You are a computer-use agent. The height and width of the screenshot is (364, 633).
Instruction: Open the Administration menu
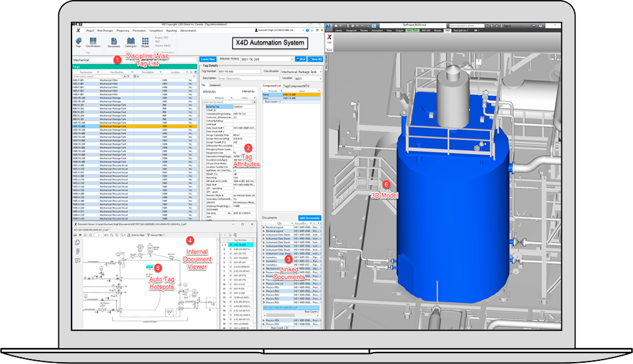(188, 30)
